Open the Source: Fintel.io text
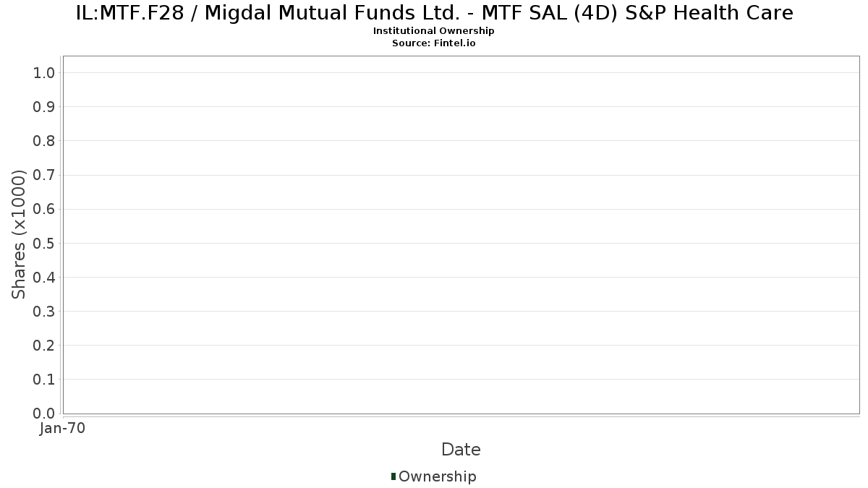The width and height of the screenshot is (868, 488). pos(434,43)
